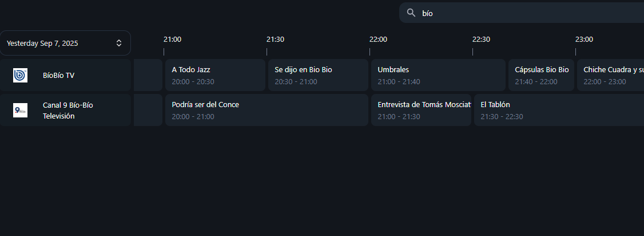Open the date picker chevron arrows
The height and width of the screenshot is (236, 644).
119,43
